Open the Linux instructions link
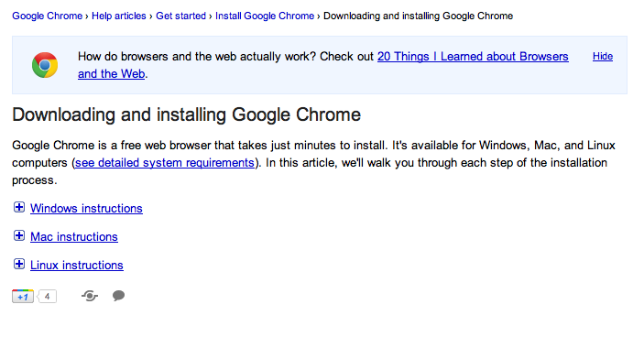Screen dimensions: 644x348 point(77,265)
